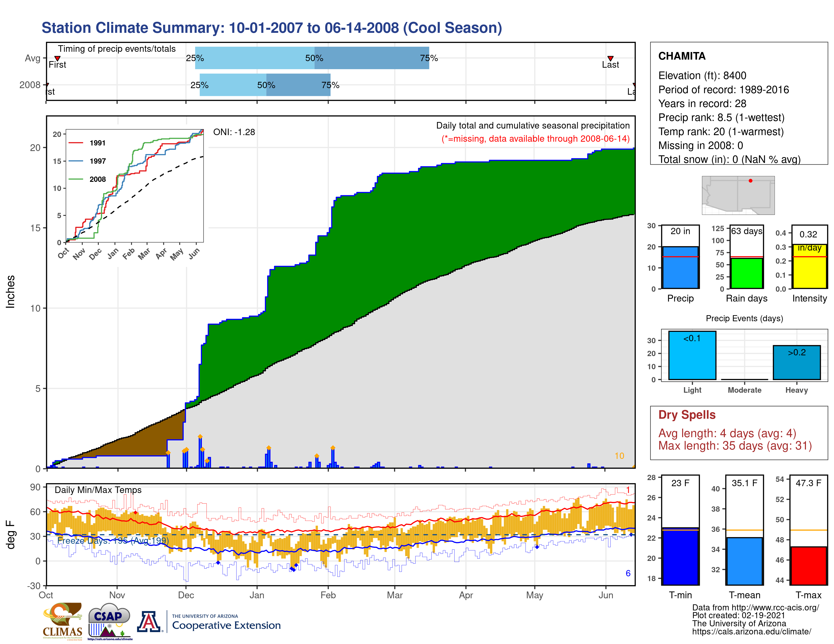Click the blue Precip bar showing 20 in
The width and height of the screenshot is (834, 644).
pyautogui.click(x=680, y=267)
